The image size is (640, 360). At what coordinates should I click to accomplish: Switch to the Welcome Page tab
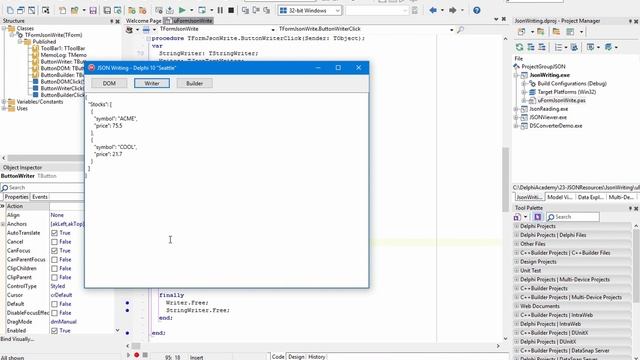(x=143, y=20)
